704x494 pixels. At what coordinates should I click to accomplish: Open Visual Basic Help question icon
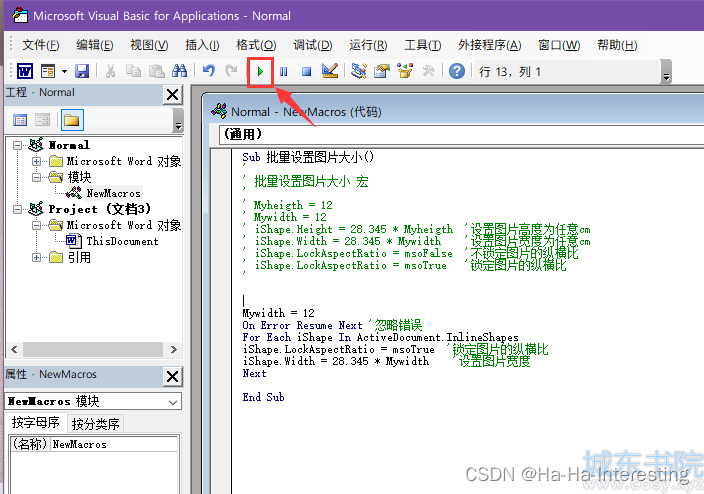click(x=457, y=71)
